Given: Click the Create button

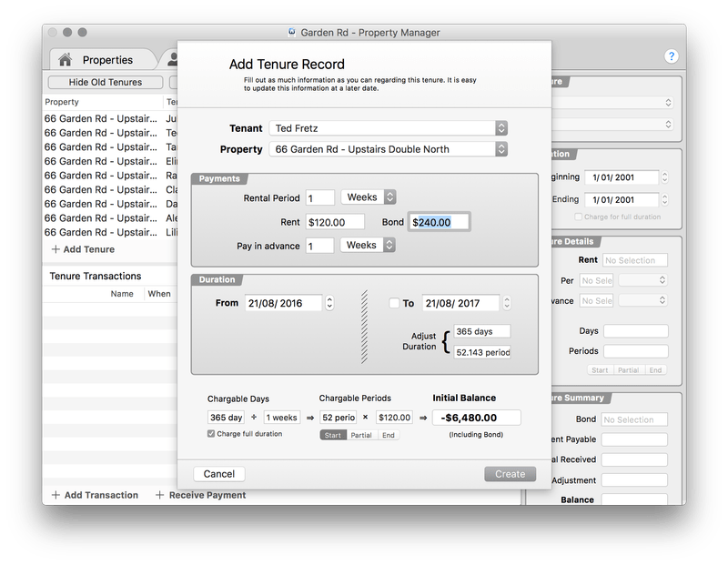Looking at the screenshot, I should 510,474.
